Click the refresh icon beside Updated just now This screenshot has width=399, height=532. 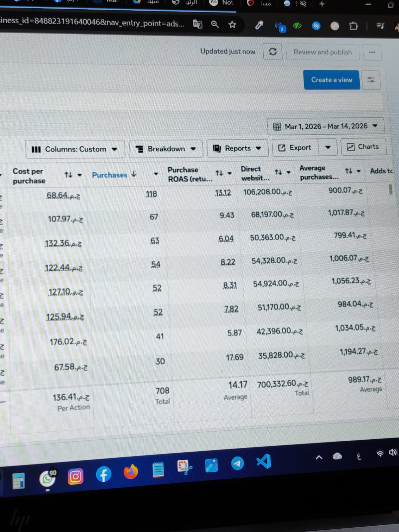[x=273, y=52]
